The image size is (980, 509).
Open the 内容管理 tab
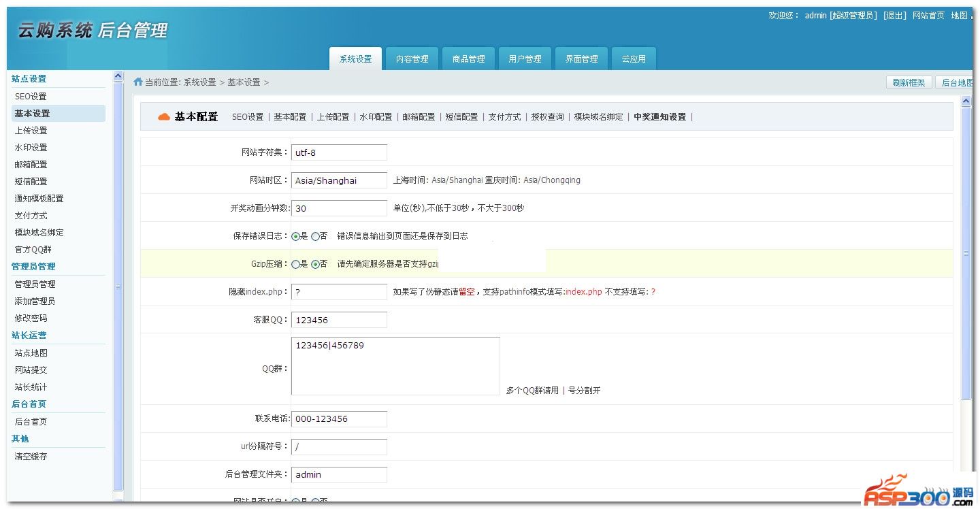point(412,59)
